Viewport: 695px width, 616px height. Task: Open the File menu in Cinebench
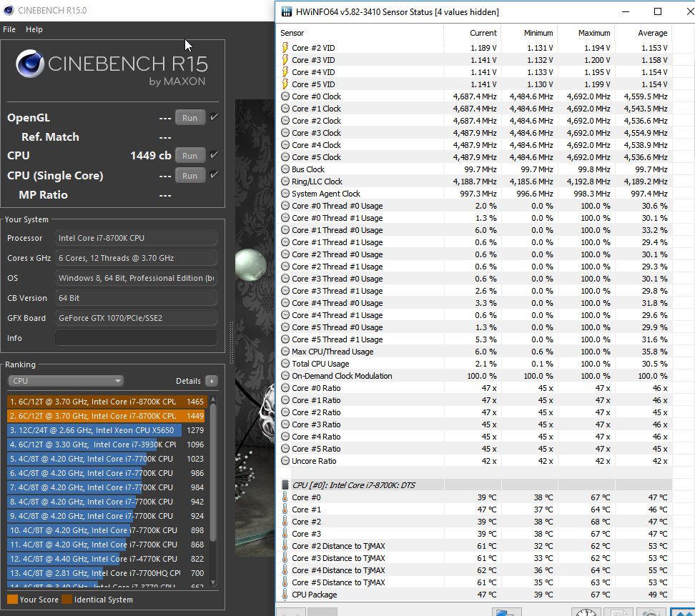pos(9,29)
